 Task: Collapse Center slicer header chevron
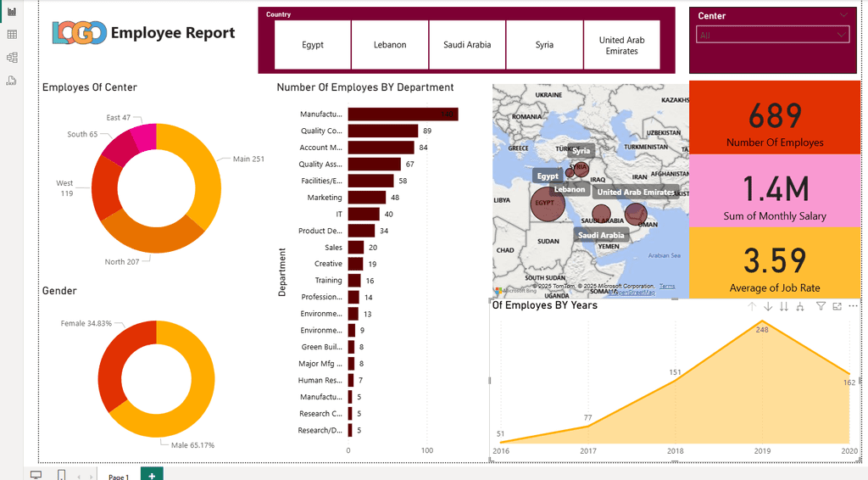tap(843, 15)
